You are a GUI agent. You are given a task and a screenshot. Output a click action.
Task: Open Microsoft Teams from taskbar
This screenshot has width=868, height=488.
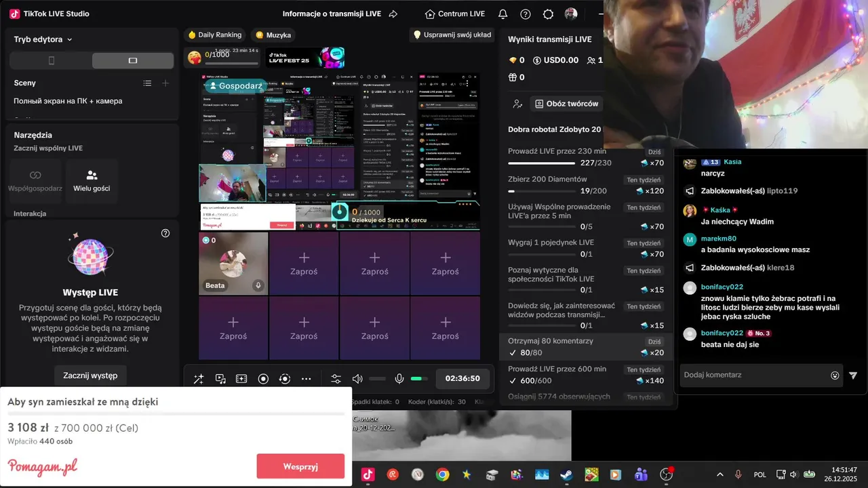pyautogui.click(x=641, y=474)
